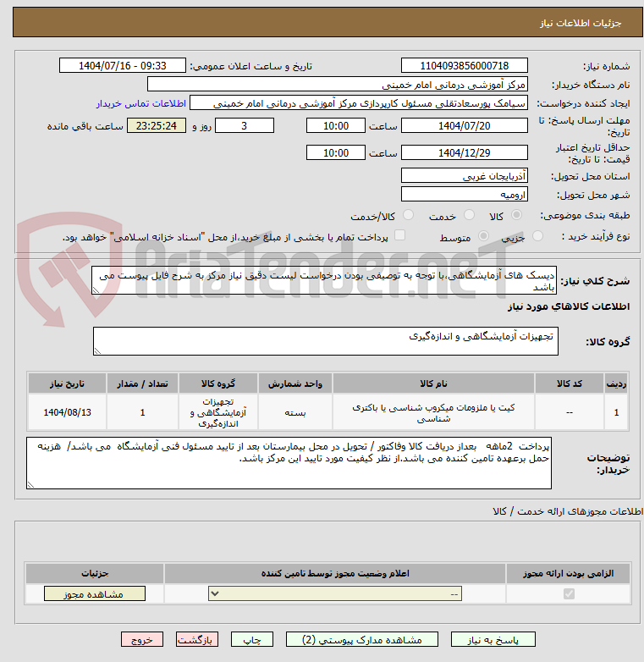
Task: Click the گروه کالا text area
Action: [325, 341]
